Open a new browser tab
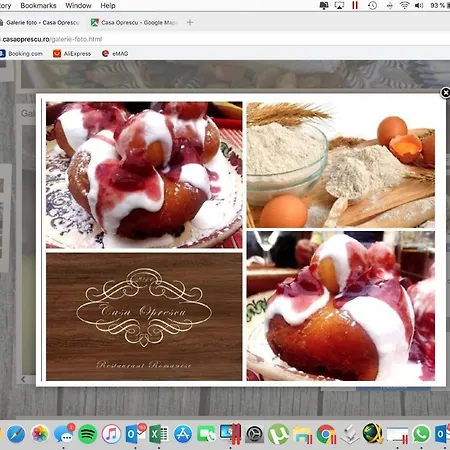 tap(190, 22)
